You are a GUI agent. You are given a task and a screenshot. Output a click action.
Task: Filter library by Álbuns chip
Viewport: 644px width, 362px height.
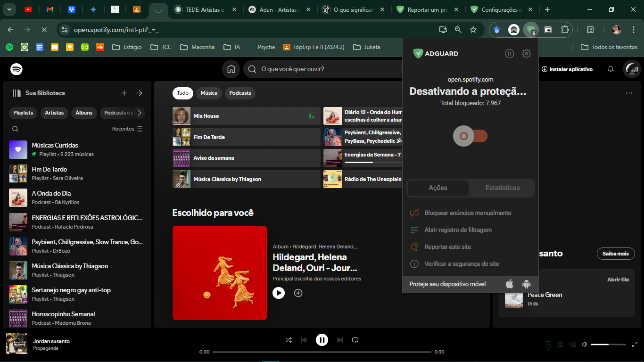click(x=84, y=113)
